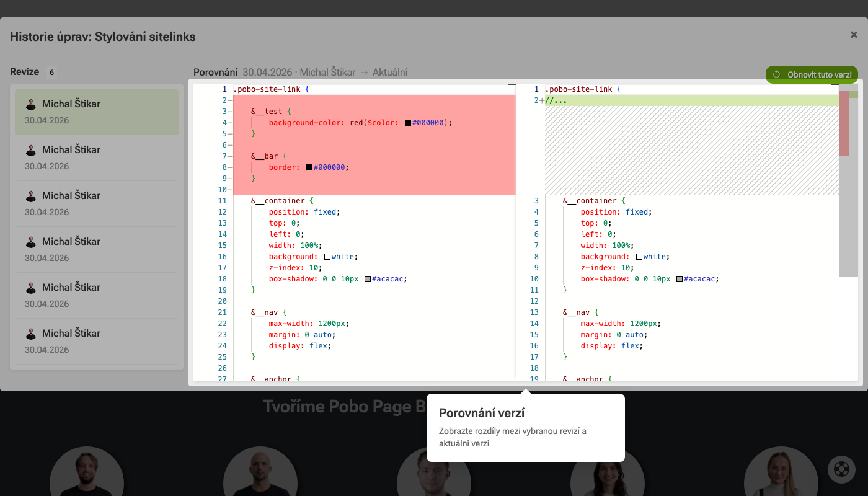Click black swatch on border line
Screen dimensions: 868x496
pos(309,167)
